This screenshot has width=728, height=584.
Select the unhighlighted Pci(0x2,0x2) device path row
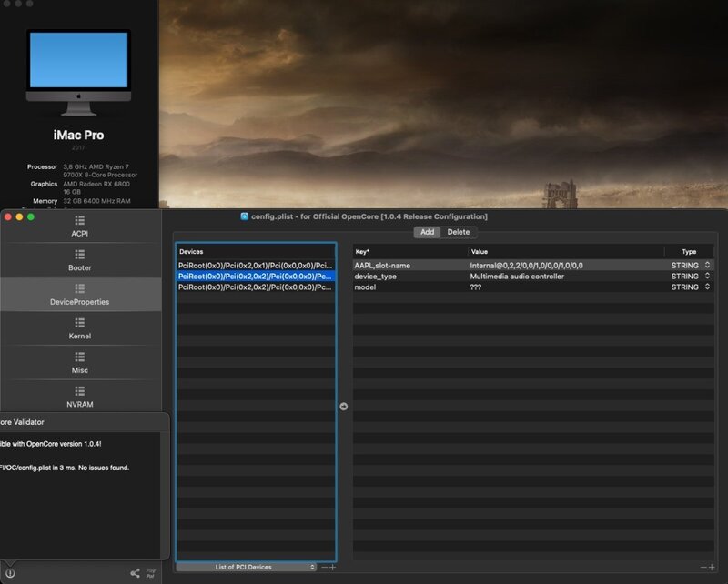[256, 287]
